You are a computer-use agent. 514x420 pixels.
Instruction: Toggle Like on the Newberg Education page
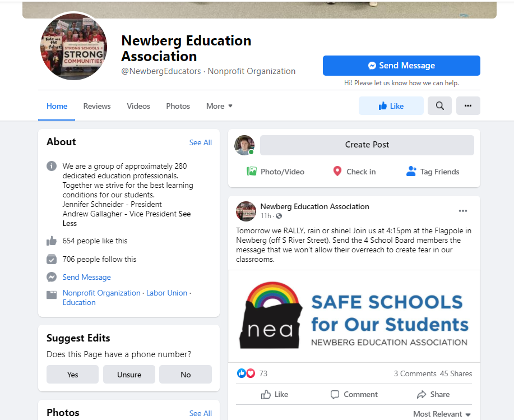[x=391, y=105]
